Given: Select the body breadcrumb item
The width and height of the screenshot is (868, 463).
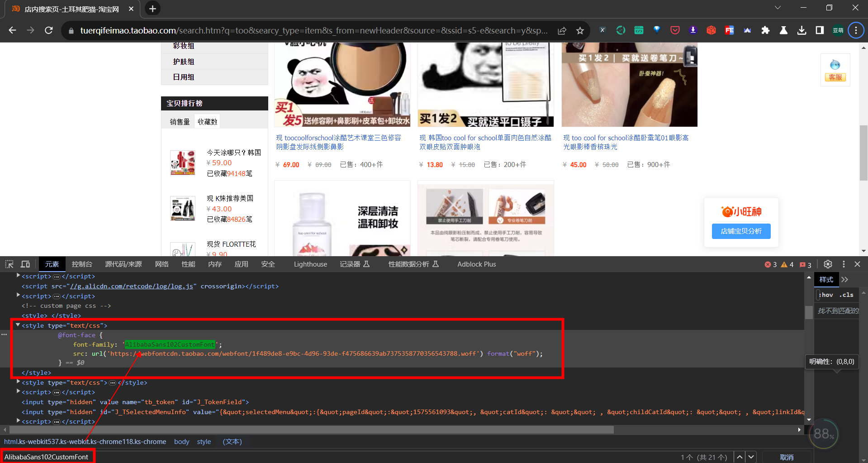Looking at the screenshot, I should (181, 442).
